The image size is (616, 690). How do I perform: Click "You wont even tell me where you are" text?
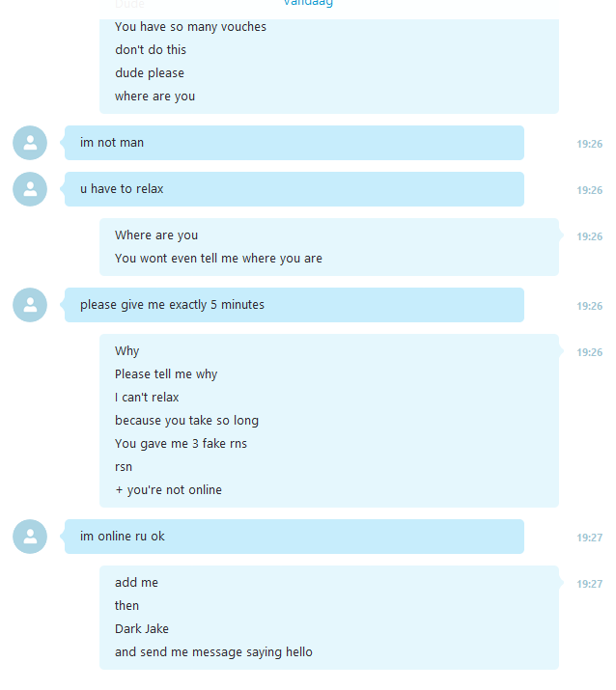coord(218,259)
